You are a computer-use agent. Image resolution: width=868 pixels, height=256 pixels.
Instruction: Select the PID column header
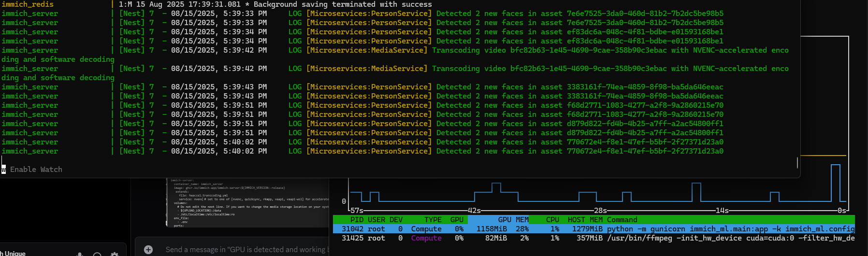[x=357, y=220]
